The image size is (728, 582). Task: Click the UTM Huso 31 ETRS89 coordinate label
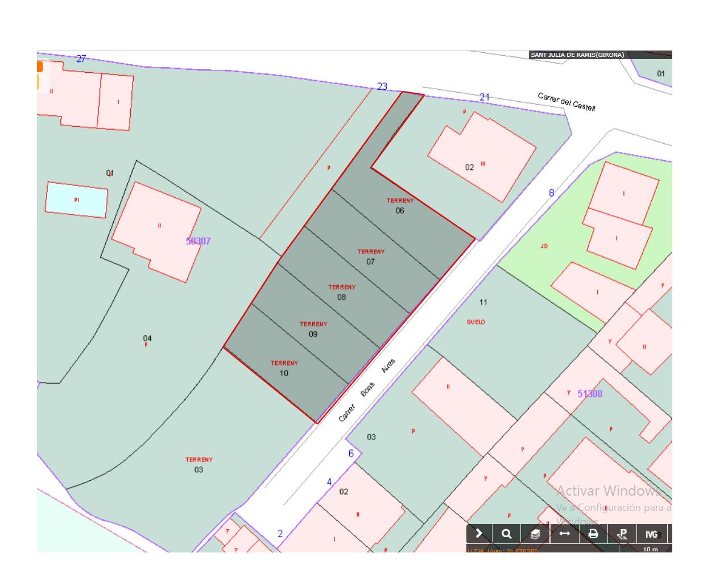click(x=502, y=550)
